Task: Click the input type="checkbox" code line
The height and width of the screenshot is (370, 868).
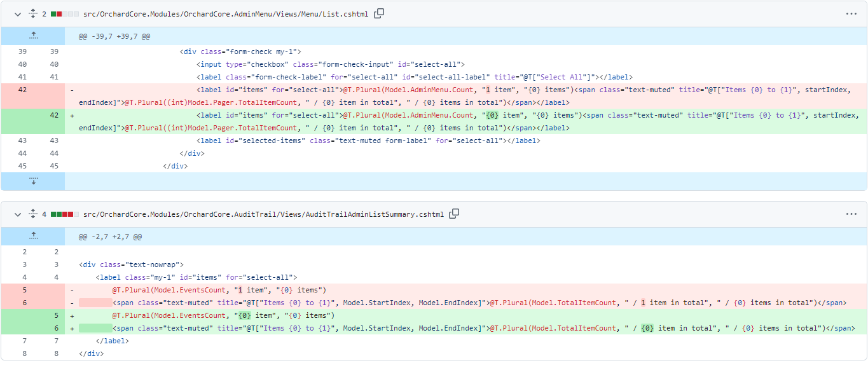Action: pyautogui.click(x=331, y=64)
